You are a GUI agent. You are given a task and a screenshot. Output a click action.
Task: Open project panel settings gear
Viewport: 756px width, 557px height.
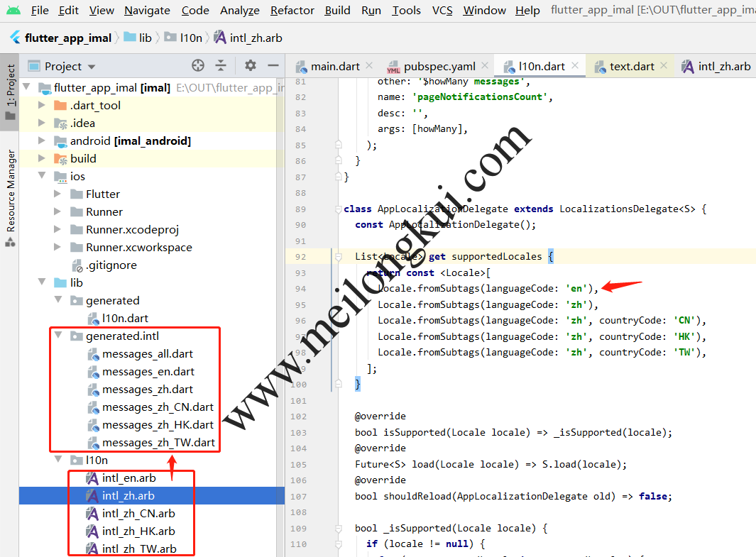[251, 65]
